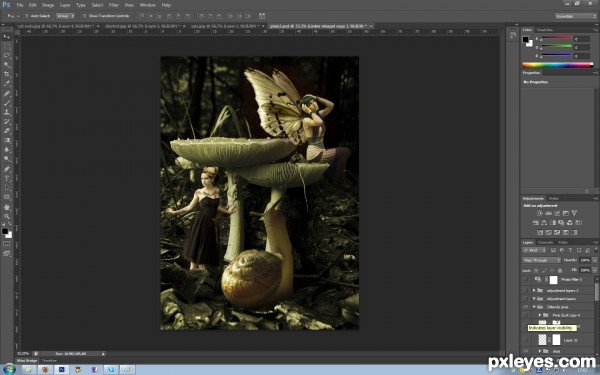600x375 pixels.
Task: Switch to the Paths tab
Action: click(563, 242)
